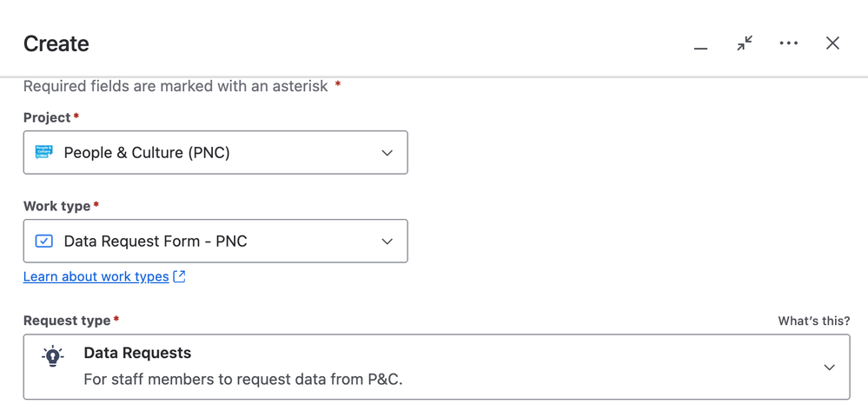Minimize the Create dialog

[700, 44]
